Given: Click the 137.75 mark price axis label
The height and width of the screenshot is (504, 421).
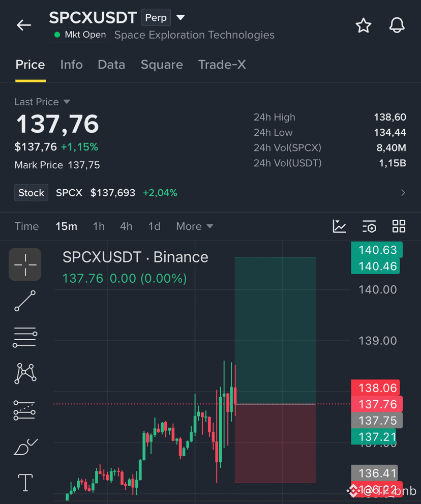Looking at the screenshot, I should point(377,421).
